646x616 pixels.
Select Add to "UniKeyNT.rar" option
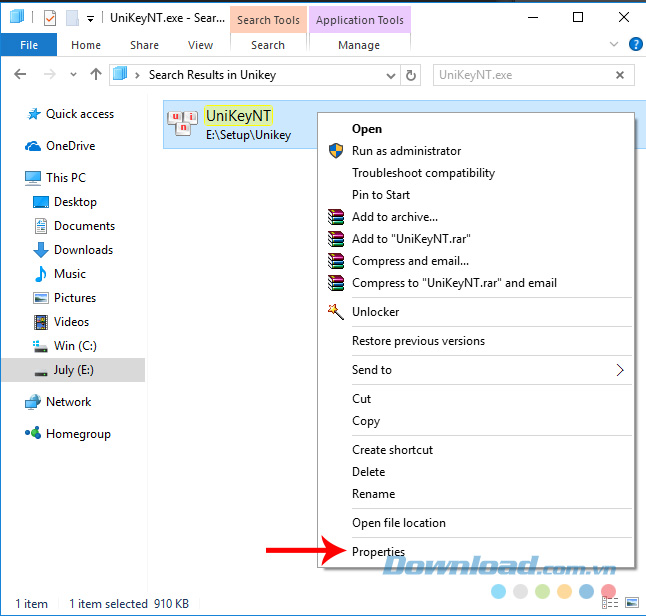[x=411, y=239]
